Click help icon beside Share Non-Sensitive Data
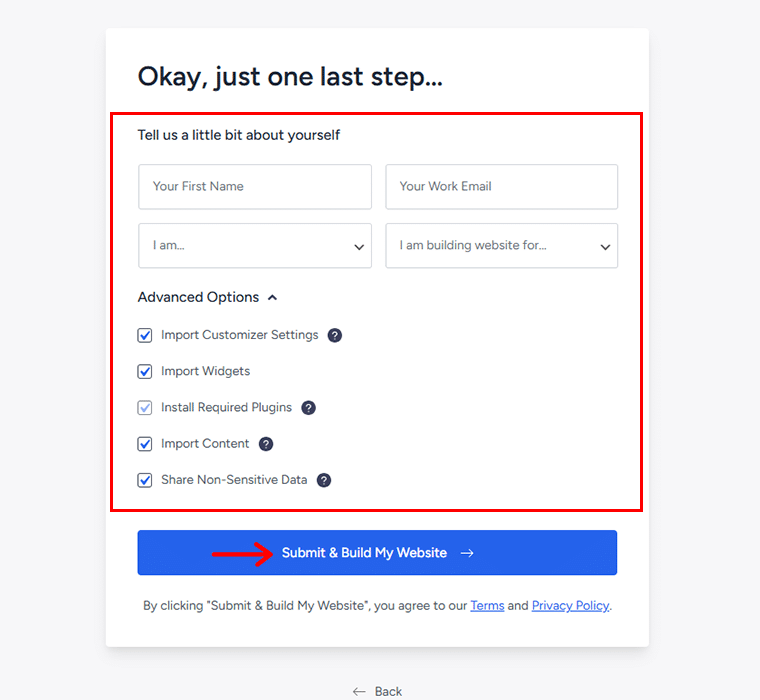This screenshot has width=760, height=700. (x=324, y=480)
